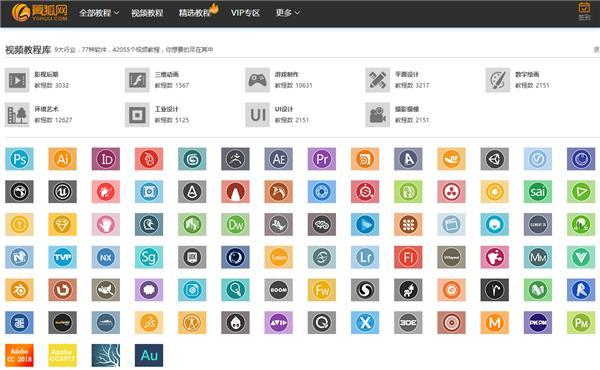Click the pencil-ruler icon for 平面设计
Viewport: 600px width, 370px height.
click(378, 80)
